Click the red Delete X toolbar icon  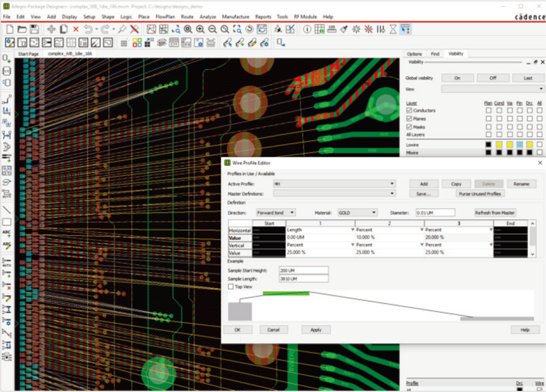(x=76, y=29)
